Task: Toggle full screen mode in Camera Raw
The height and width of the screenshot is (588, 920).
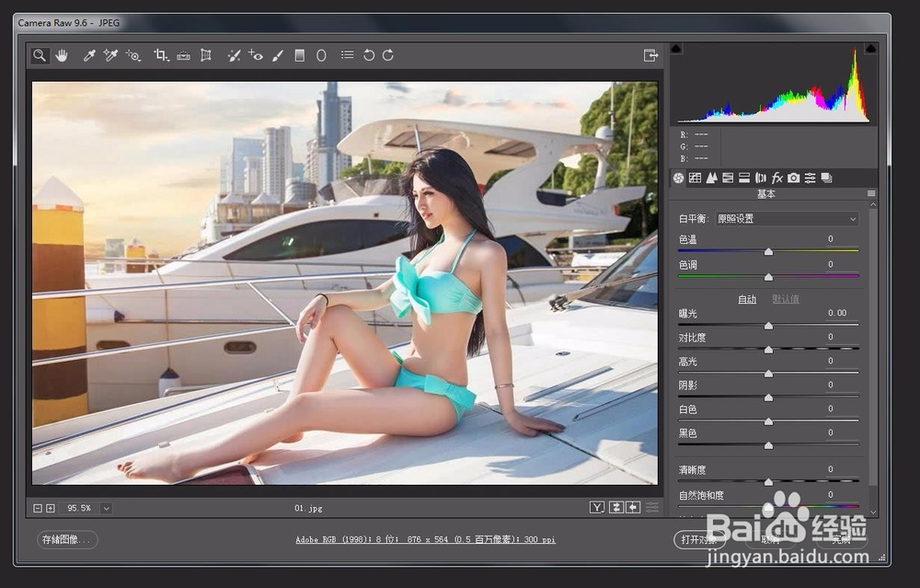Action: point(651,55)
